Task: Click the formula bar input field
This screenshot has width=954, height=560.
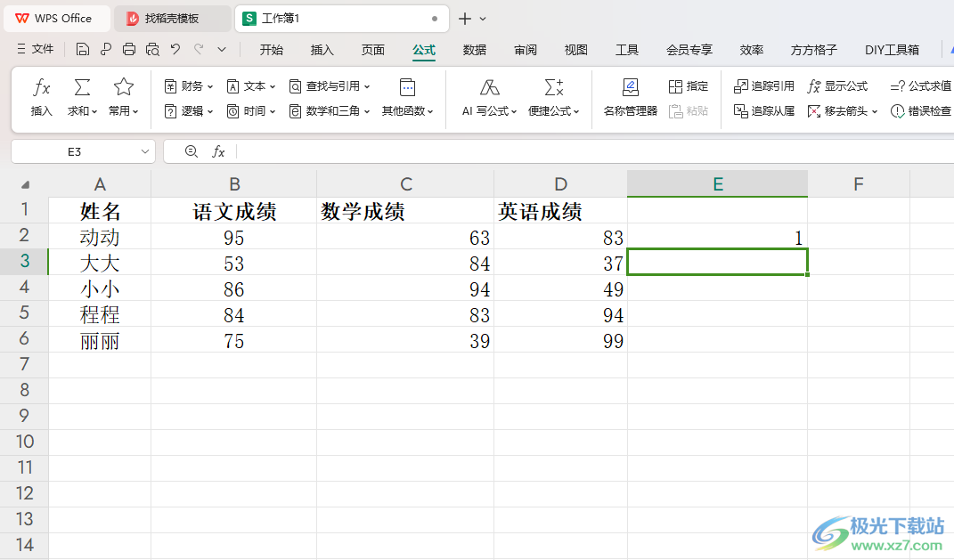Action: click(x=593, y=151)
